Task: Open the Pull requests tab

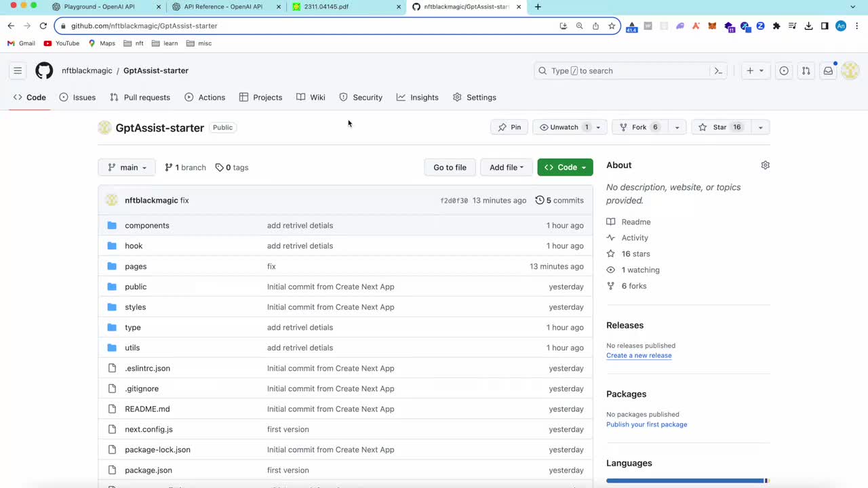Action: coord(140,98)
